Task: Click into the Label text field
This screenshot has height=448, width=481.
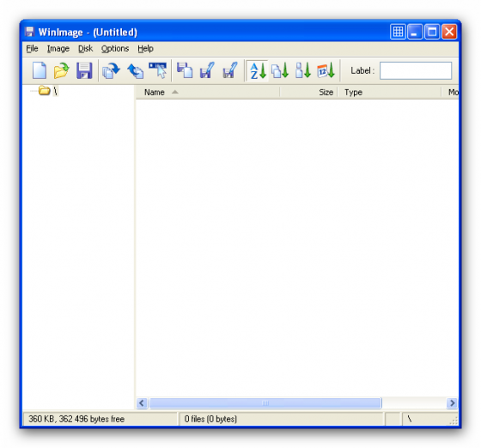Action: point(416,70)
